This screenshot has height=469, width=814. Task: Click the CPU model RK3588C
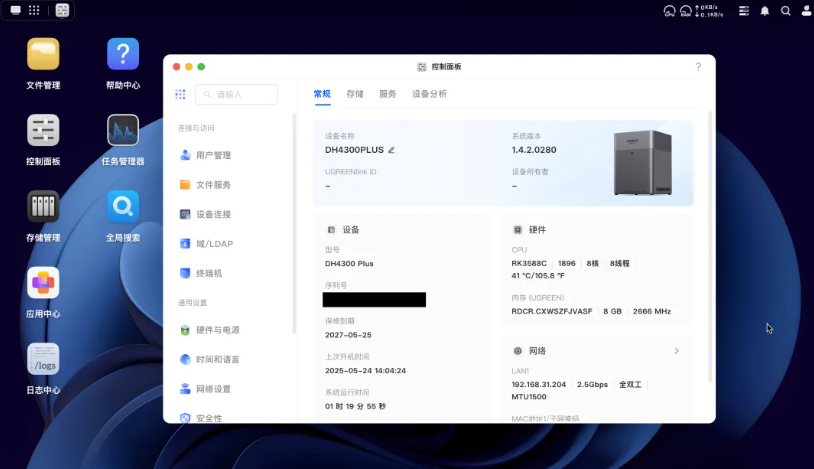click(x=529, y=264)
